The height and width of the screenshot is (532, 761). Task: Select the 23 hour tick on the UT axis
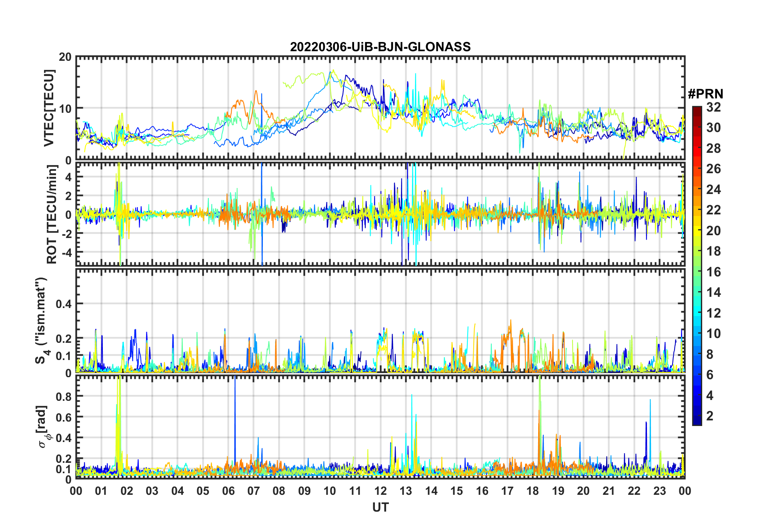click(659, 491)
